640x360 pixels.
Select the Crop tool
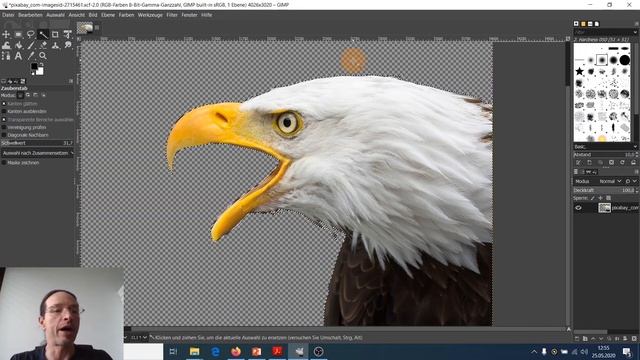[x=55, y=35]
